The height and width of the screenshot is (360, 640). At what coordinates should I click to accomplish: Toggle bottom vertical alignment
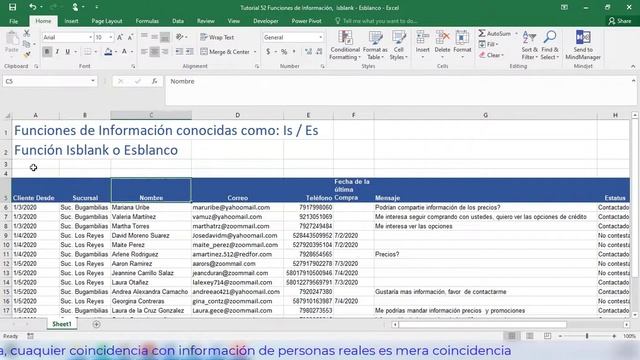[x=165, y=37]
